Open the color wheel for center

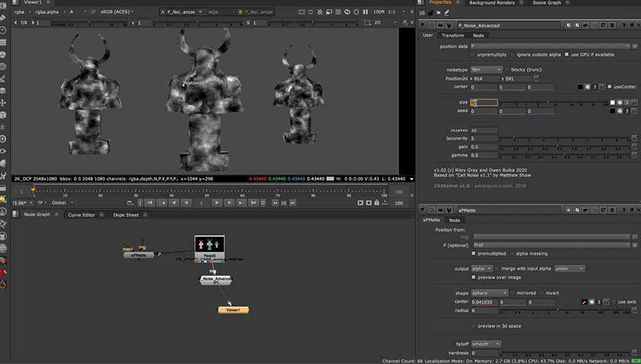click(x=588, y=87)
